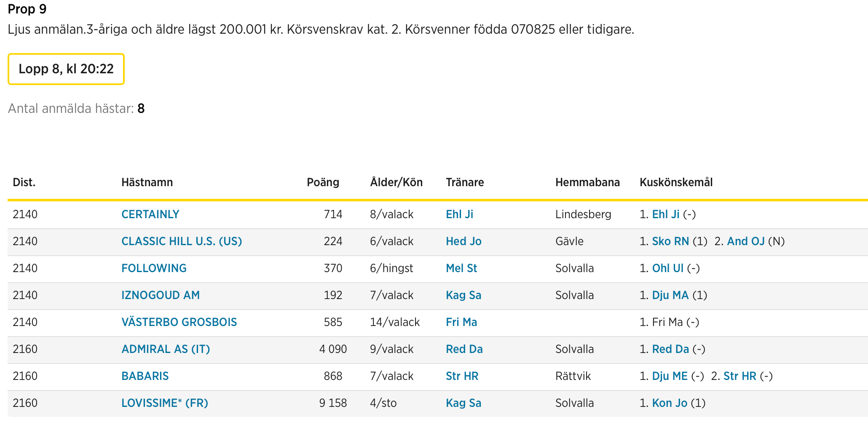
Task: Open trainer Hed Jo profile
Action: tap(463, 241)
